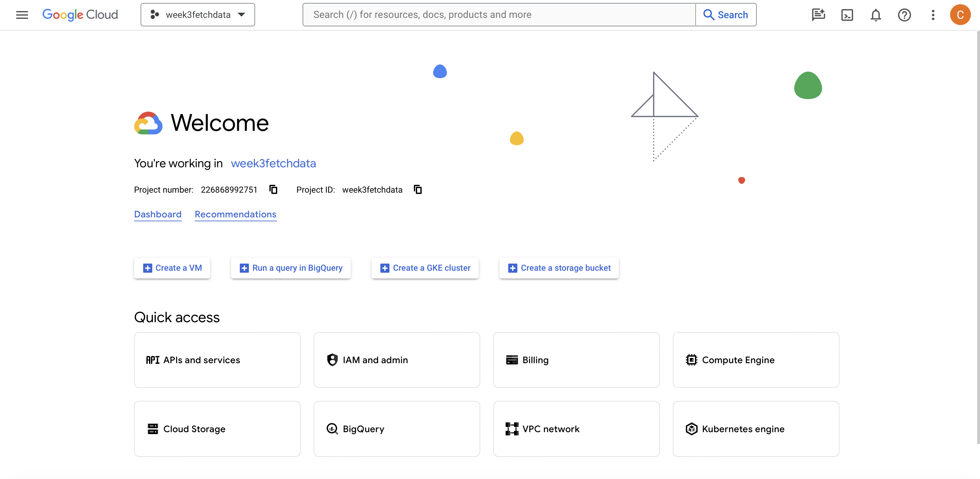Open the Compute Engine quick access card
This screenshot has width=980, height=479.
click(x=755, y=360)
